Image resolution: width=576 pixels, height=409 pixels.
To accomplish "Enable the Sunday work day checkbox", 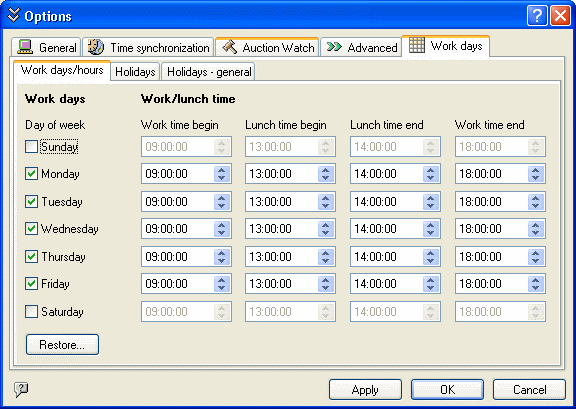I will 31,147.
